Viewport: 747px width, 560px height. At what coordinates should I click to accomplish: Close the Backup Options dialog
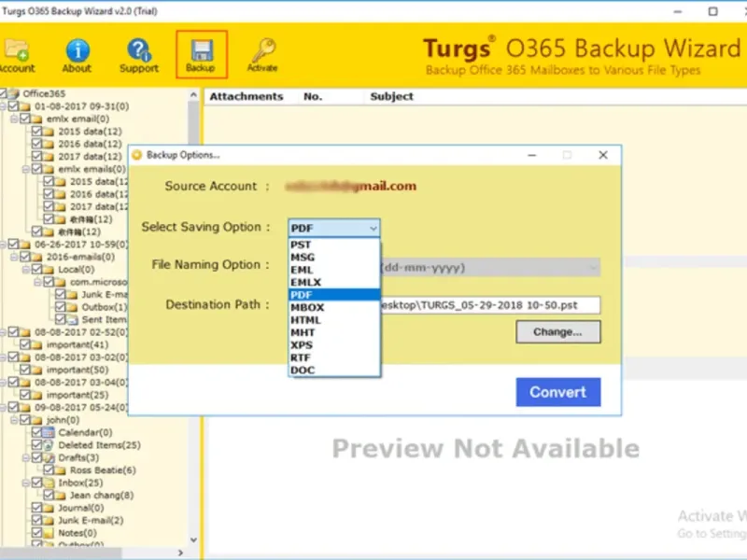coord(603,155)
